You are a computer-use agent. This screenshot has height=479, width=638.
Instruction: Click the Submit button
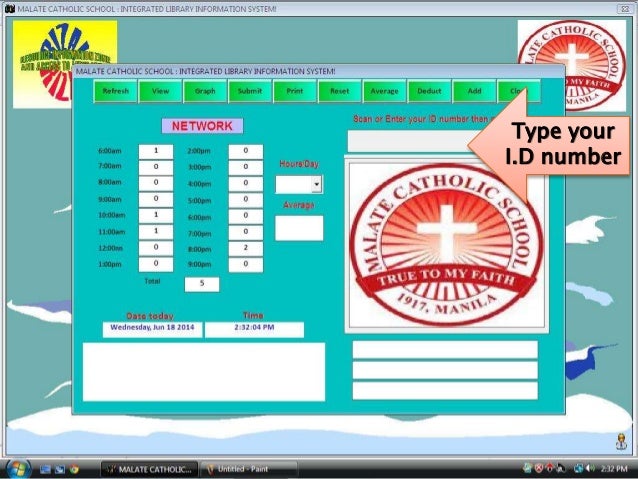click(x=250, y=91)
